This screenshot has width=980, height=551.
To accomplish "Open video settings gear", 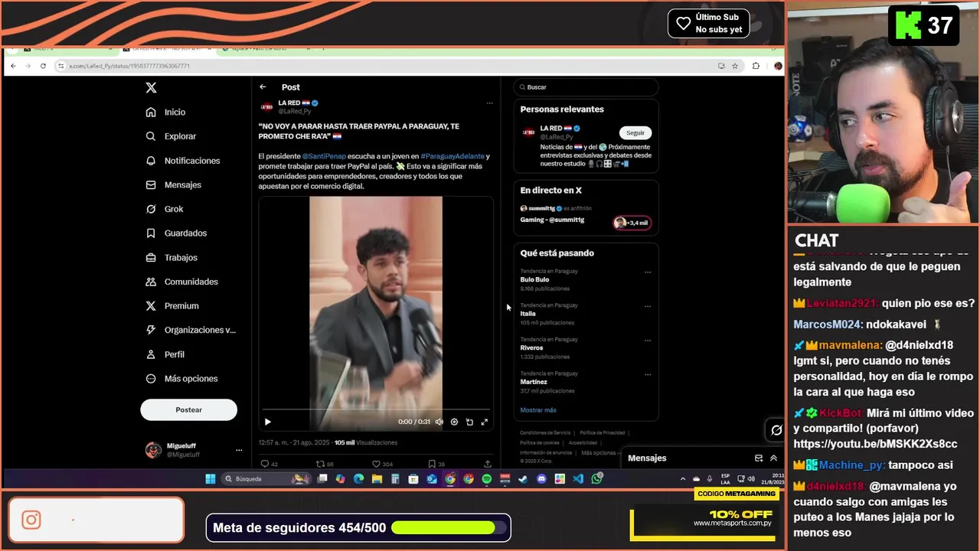I will coord(454,422).
